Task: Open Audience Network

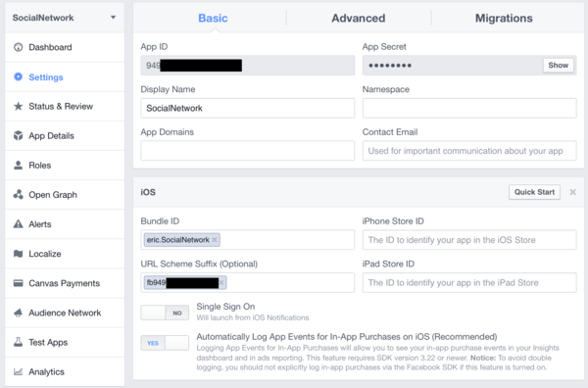Action: (x=65, y=313)
